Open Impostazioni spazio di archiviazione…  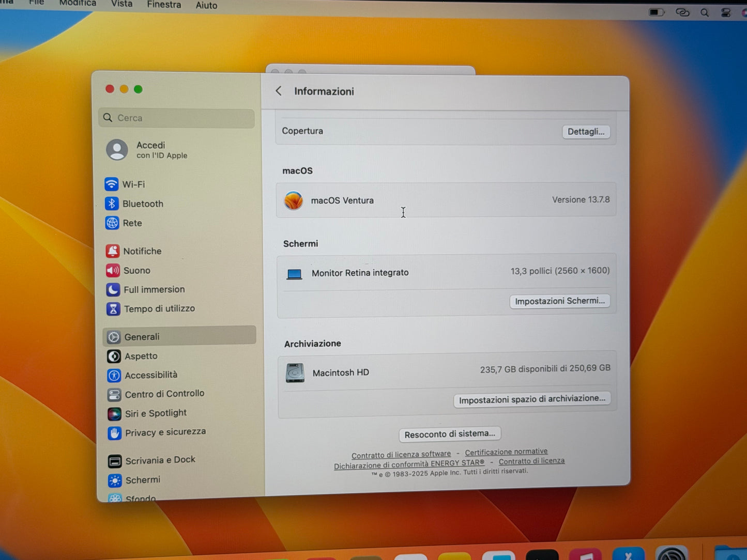(x=532, y=399)
